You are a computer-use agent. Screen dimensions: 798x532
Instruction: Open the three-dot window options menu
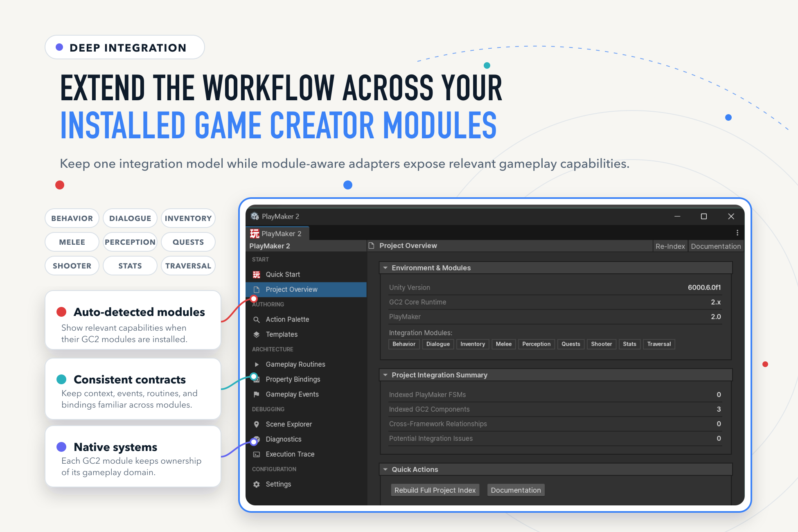coord(737,233)
